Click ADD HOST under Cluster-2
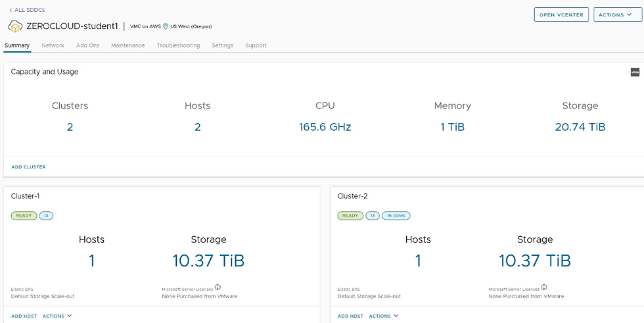The height and width of the screenshot is (323, 644). click(350, 316)
